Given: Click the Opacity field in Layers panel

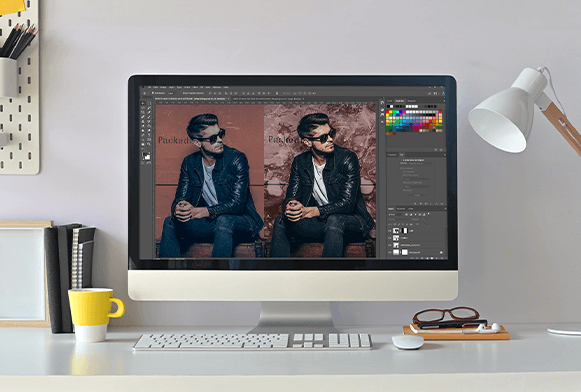Looking at the screenshot, I should coord(425,219).
